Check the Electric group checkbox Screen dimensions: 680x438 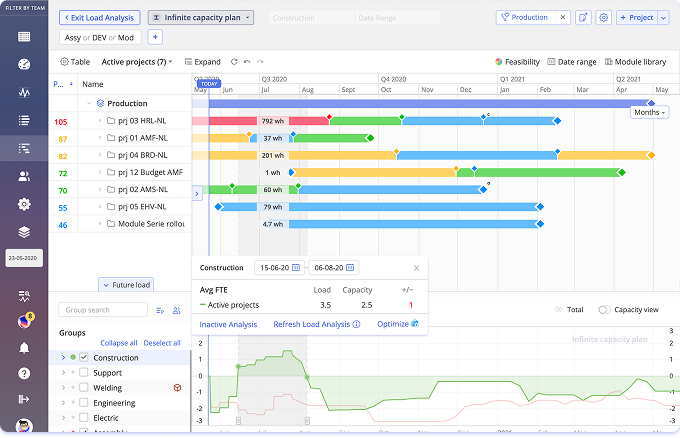(84, 418)
